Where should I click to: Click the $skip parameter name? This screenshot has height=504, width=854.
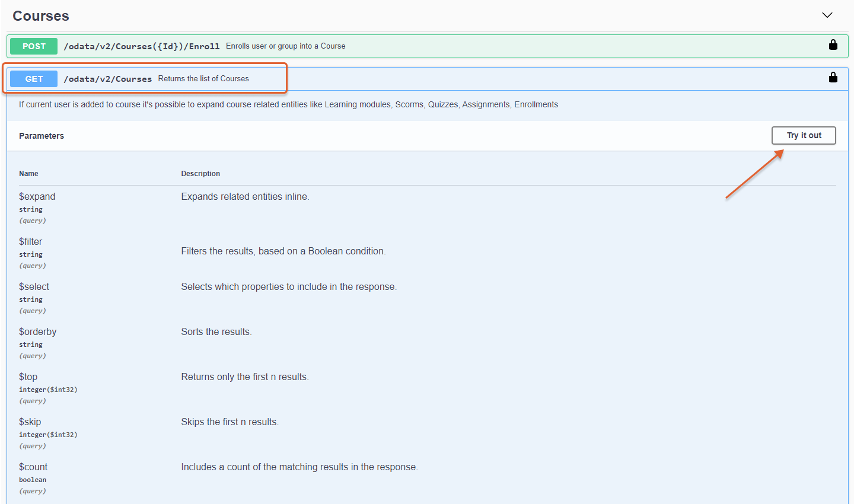(30, 422)
